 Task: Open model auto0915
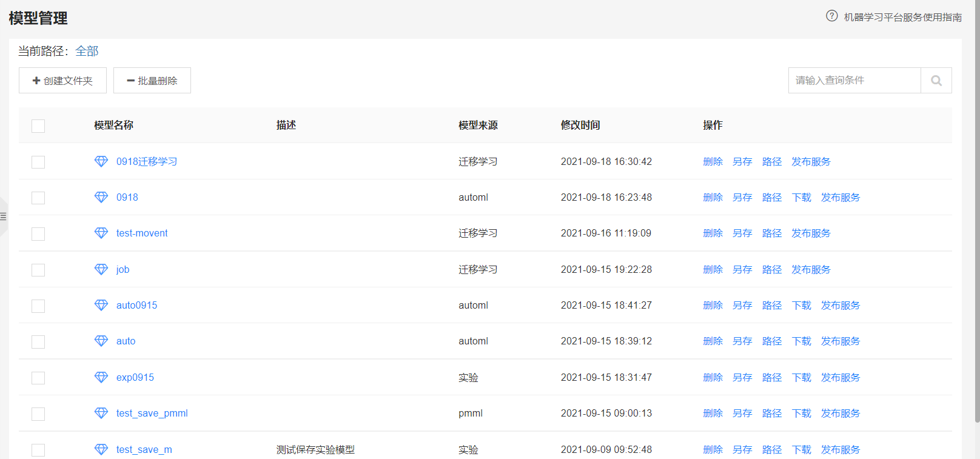(x=136, y=305)
